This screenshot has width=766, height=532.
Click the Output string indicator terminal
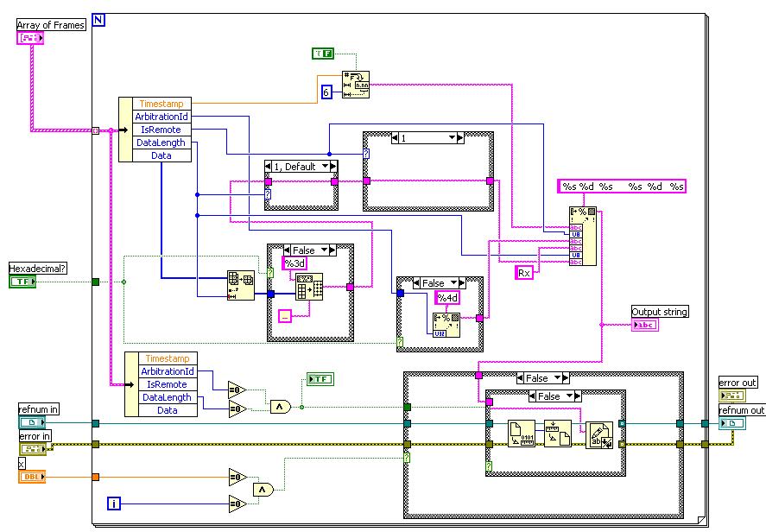coord(645,325)
